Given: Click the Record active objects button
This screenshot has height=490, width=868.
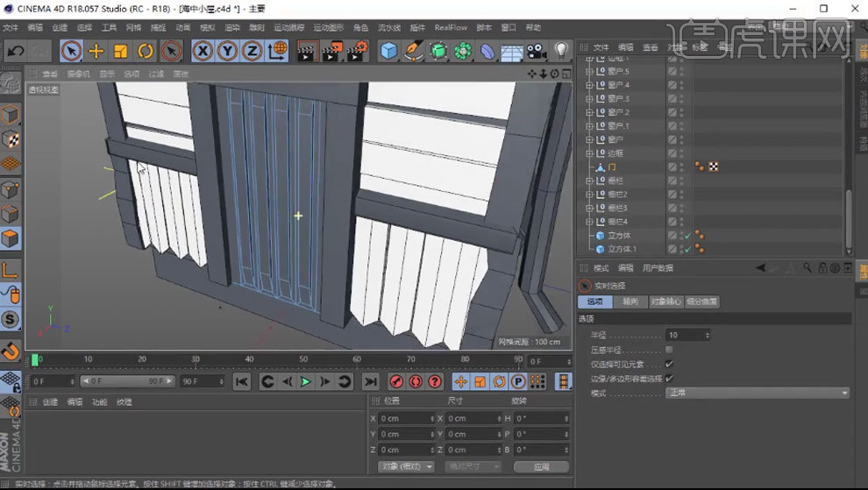Looking at the screenshot, I should click(395, 381).
